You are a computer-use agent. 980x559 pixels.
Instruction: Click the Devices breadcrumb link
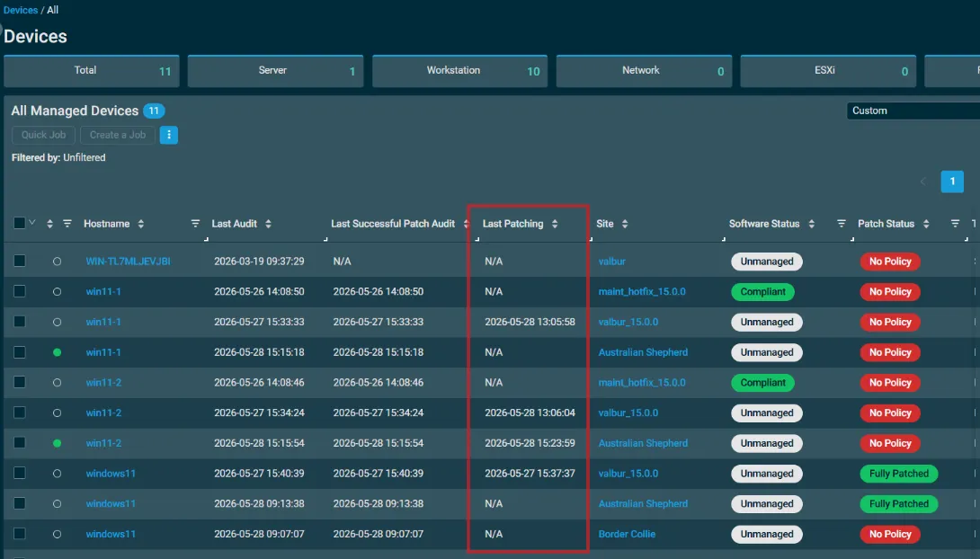tap(21, 10)
